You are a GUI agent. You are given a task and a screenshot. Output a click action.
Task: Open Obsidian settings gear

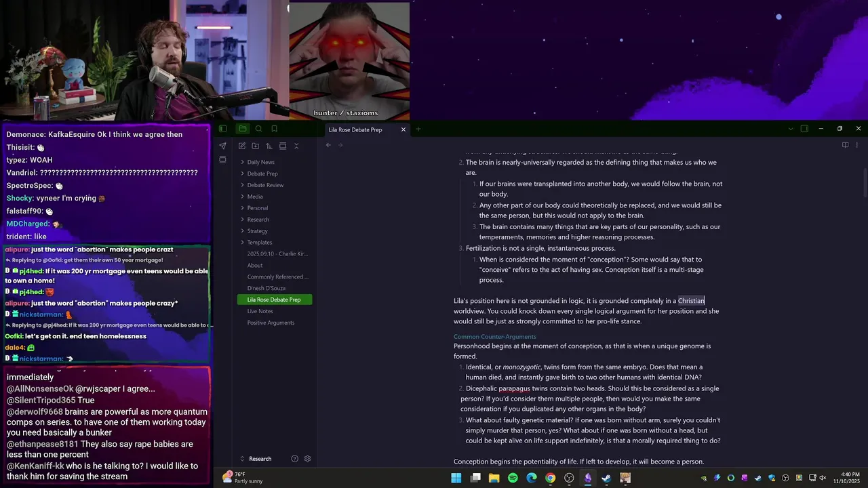[307, 459]
